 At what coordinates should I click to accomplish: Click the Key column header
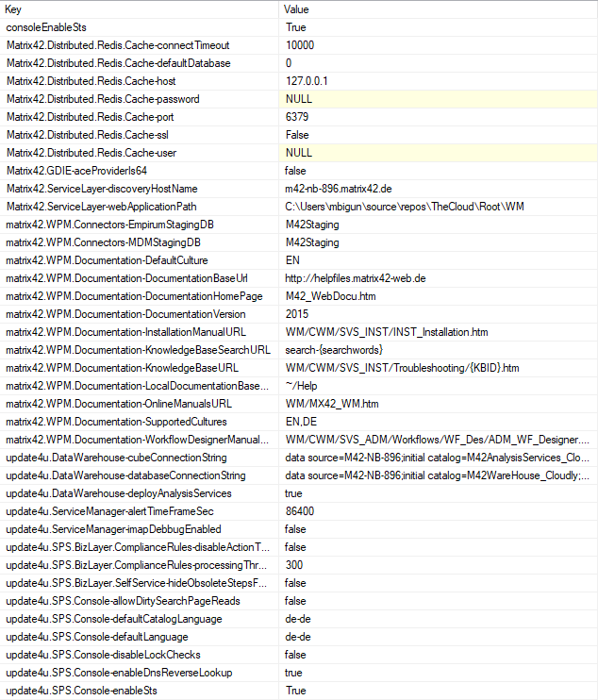pyautogui.click(x=140, y=9)
